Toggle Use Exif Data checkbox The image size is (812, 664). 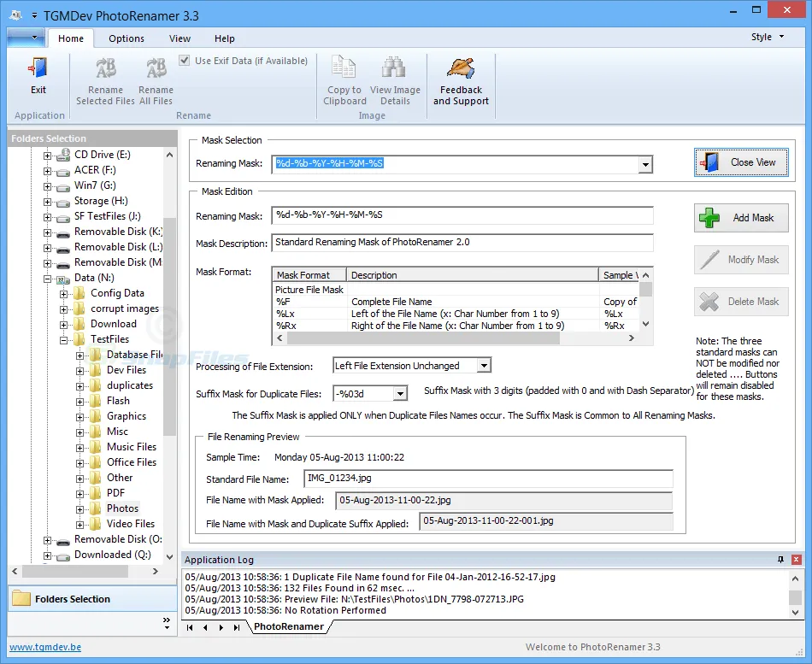(x=184, y=61)
